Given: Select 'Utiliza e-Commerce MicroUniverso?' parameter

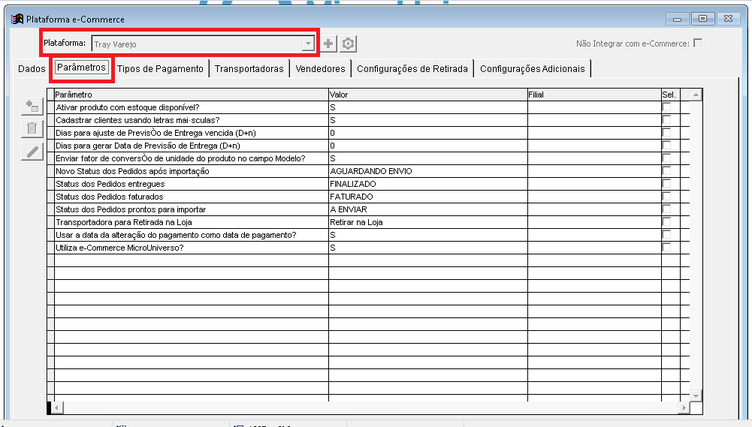Looking at the screenshot, I should tap(191, 248).
